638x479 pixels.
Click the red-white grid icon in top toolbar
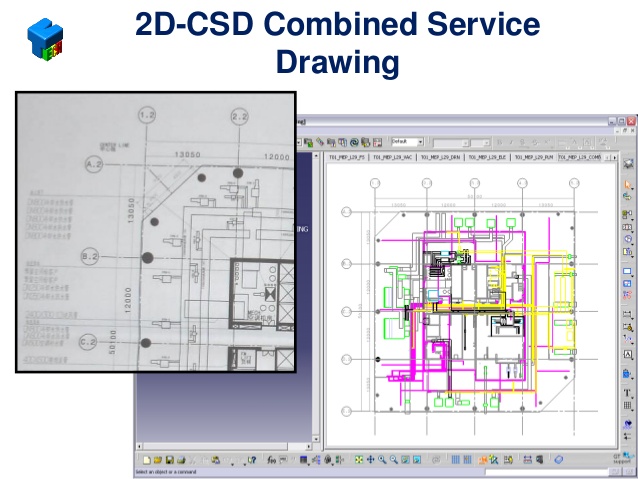pos(377,142)
